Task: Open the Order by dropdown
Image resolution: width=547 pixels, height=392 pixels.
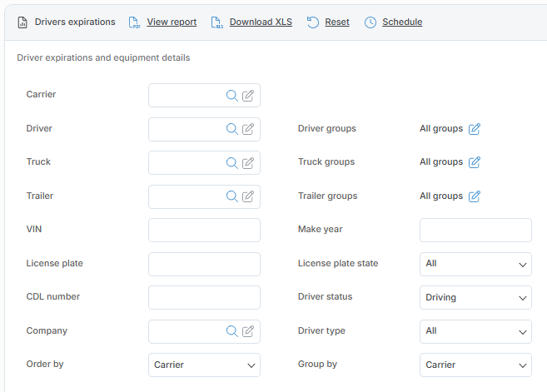Action: click(204, 365)
